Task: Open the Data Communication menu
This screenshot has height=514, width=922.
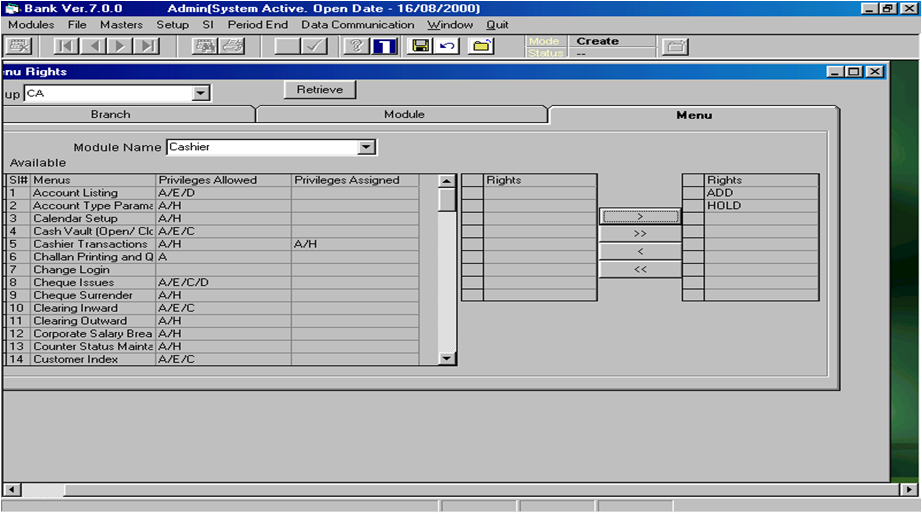Action: pos(358,25)
